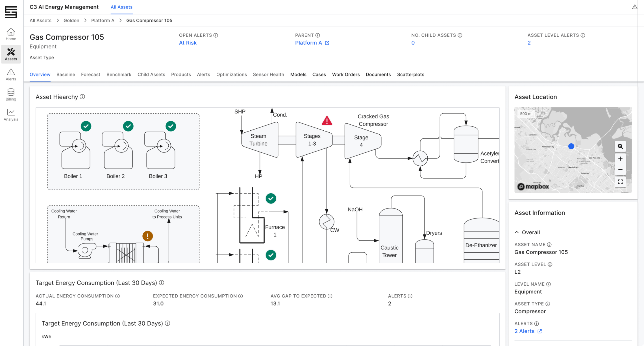Screen dimensions: 644x346
Task: Click the info icon next to No. Child Assets
Action: pyautogui.click(x=460, y=35)
